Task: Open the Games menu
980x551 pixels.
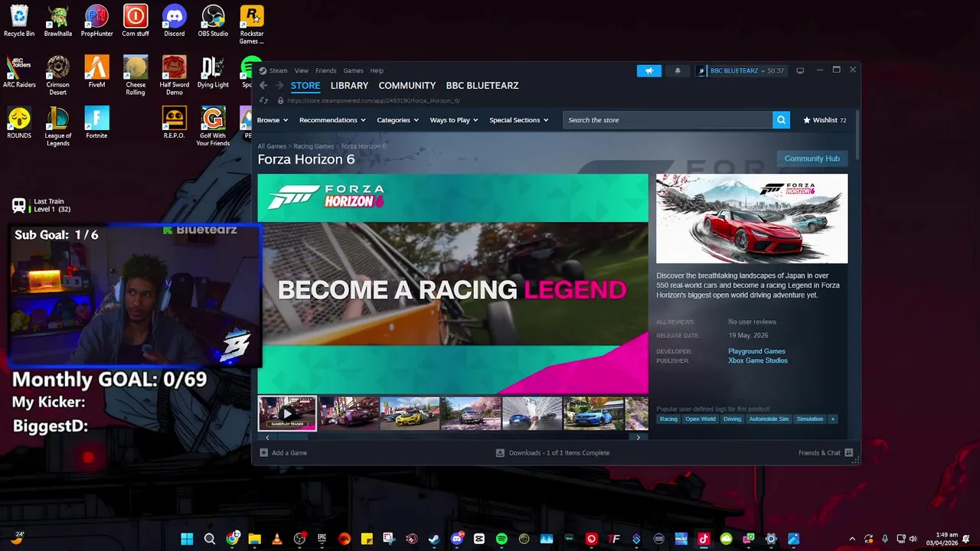Action: click(x=353, y=70)
